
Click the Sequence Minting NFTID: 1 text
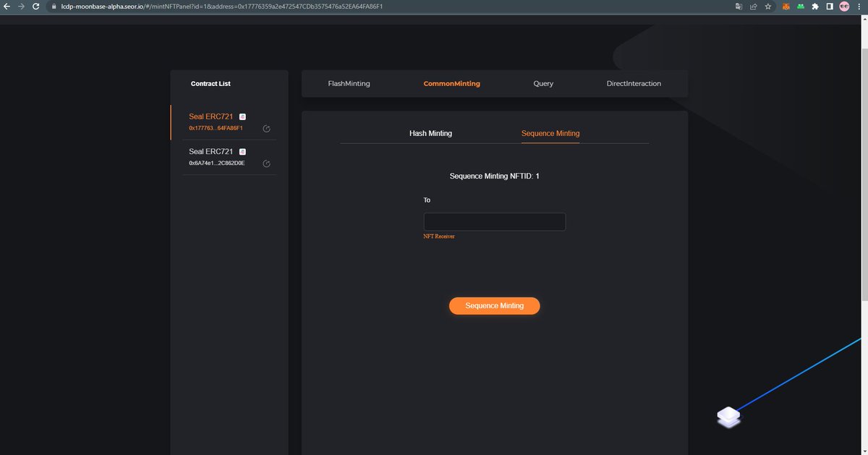(x=495, y=177)
